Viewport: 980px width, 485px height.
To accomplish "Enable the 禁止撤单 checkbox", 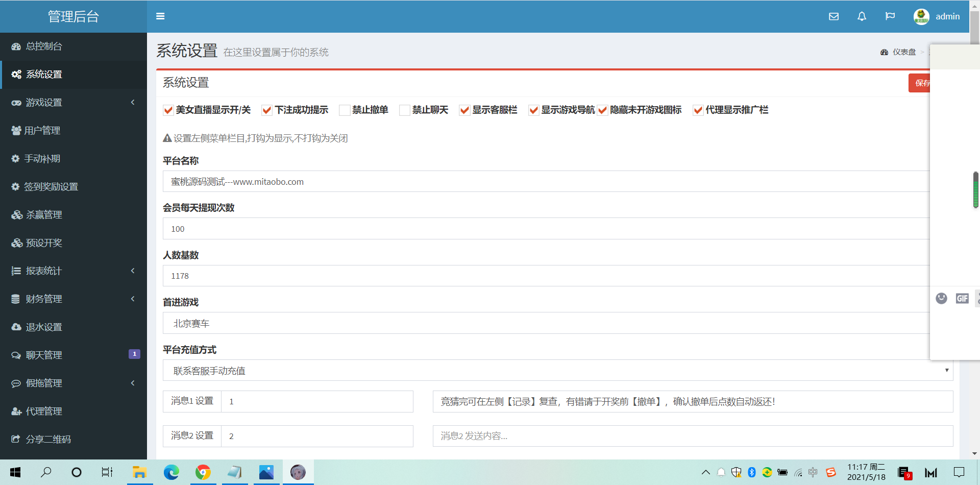I will [345, 110].
